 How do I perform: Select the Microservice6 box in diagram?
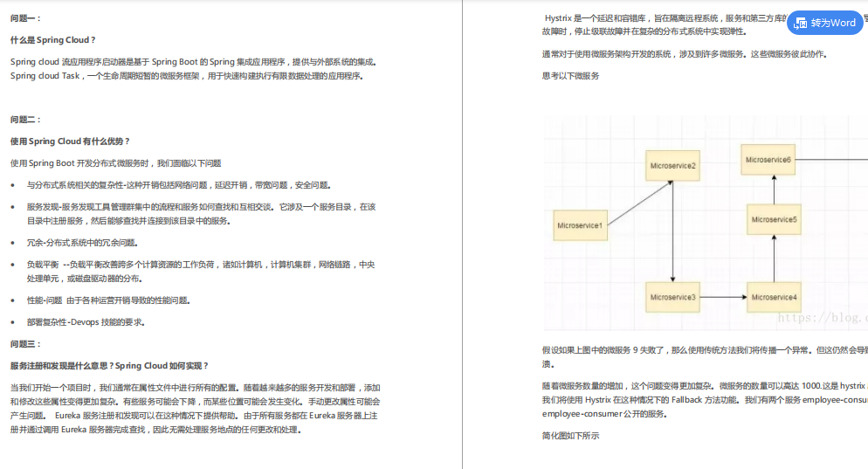click(x=768, y=160)
